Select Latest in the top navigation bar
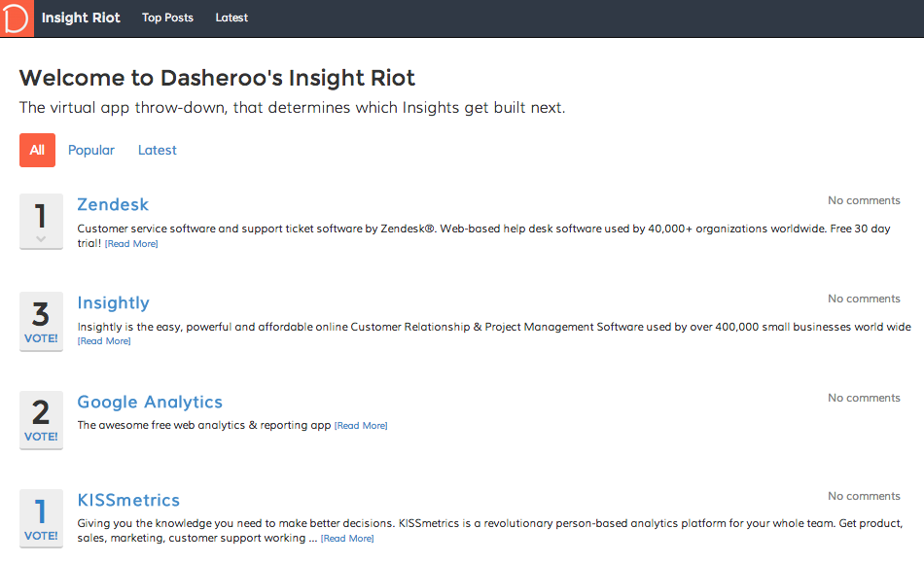This screenshot has width=924, height=564. pos(231,18)
